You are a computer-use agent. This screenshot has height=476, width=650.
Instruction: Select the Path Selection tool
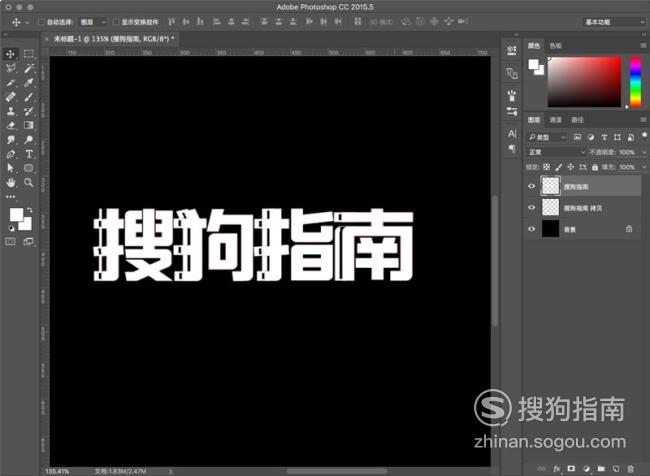(10, 168)
